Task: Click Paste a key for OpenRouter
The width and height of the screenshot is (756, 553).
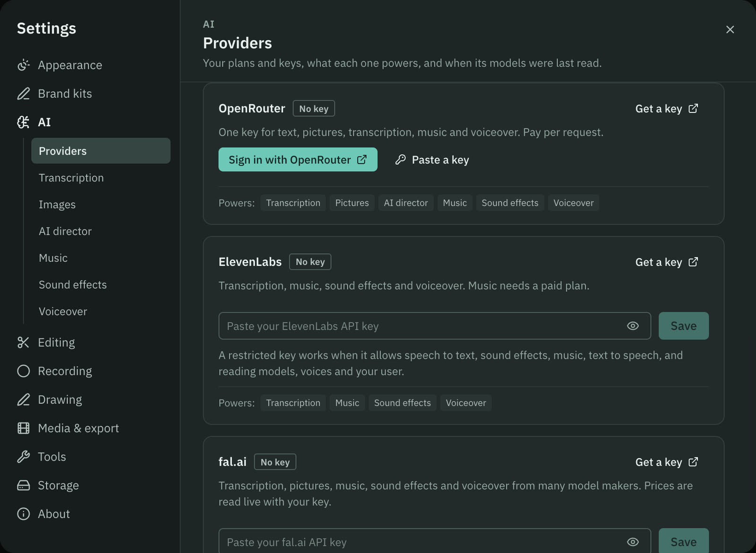Action: (432, 160)
